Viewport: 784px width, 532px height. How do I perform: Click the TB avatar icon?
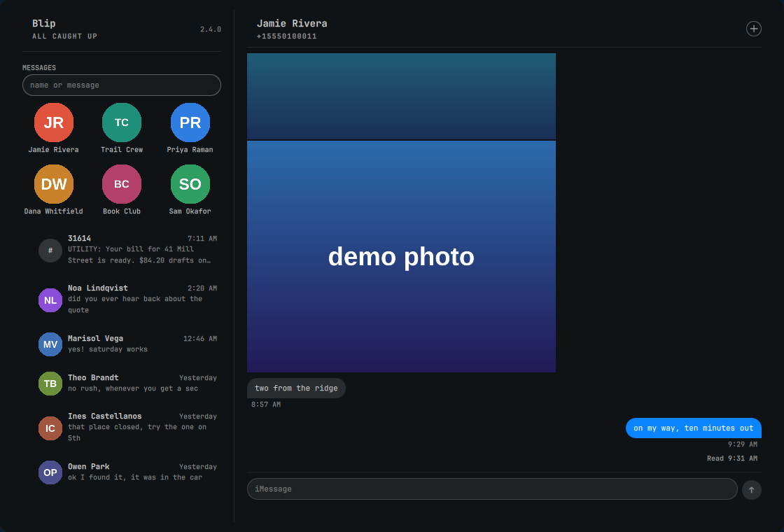(50, 384)
